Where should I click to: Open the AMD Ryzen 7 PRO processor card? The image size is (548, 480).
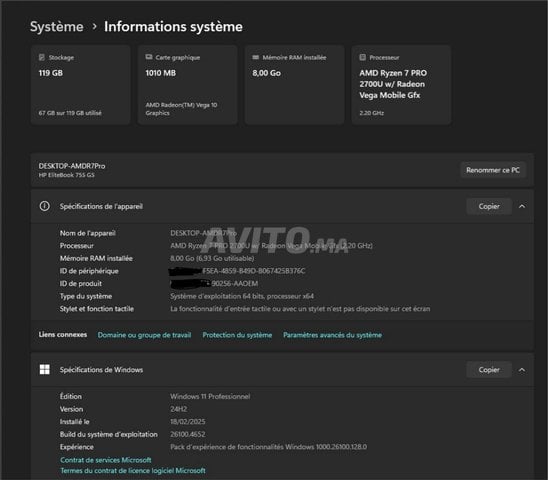(x=401, y=85)
